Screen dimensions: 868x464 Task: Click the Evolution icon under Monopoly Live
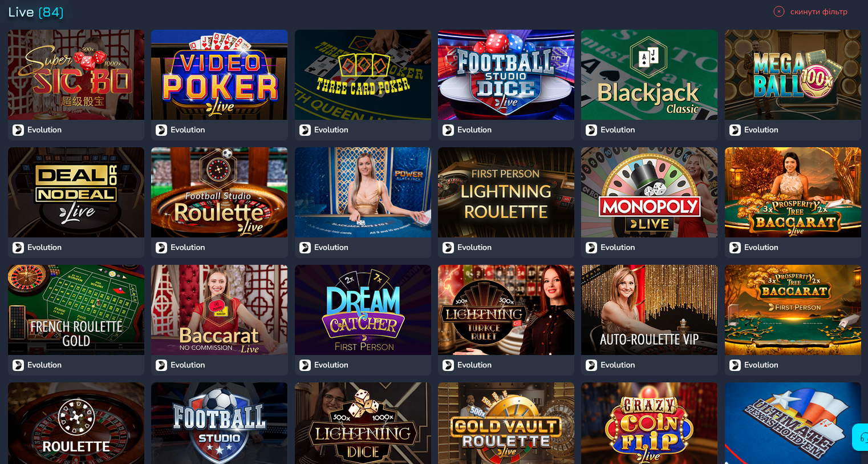[x=591, y=248]
